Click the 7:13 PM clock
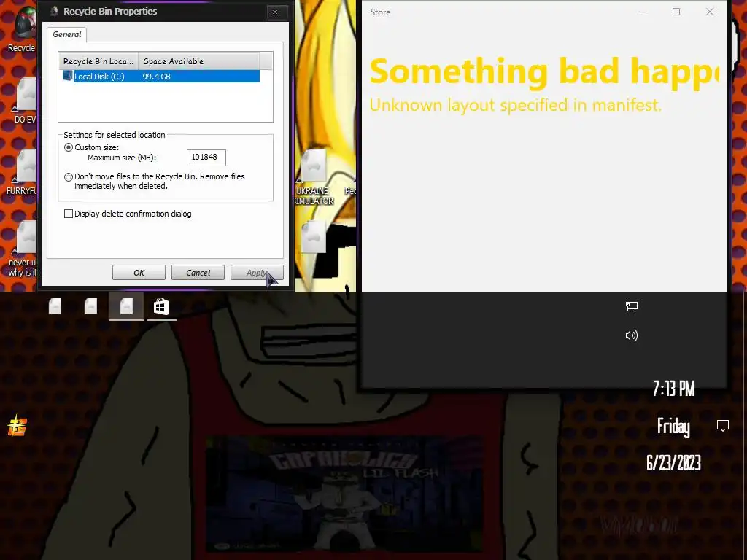The image size is (747, 560). pos(673,389)
